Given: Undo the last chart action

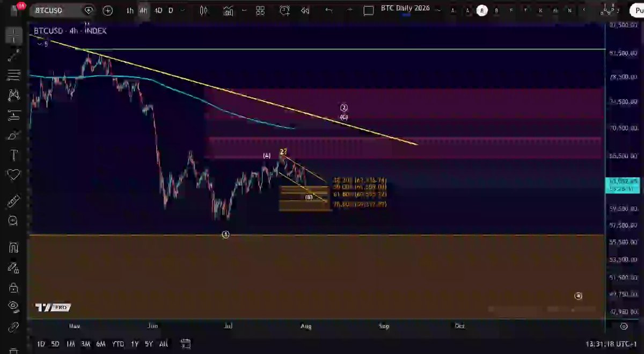Looking at the screenshot, I should coord(329,10).
